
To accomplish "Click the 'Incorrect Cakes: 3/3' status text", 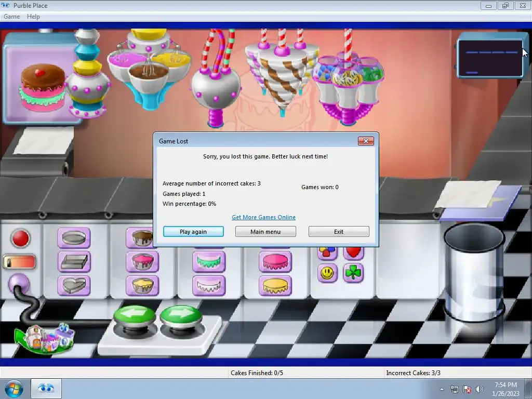I will (413, 373).
